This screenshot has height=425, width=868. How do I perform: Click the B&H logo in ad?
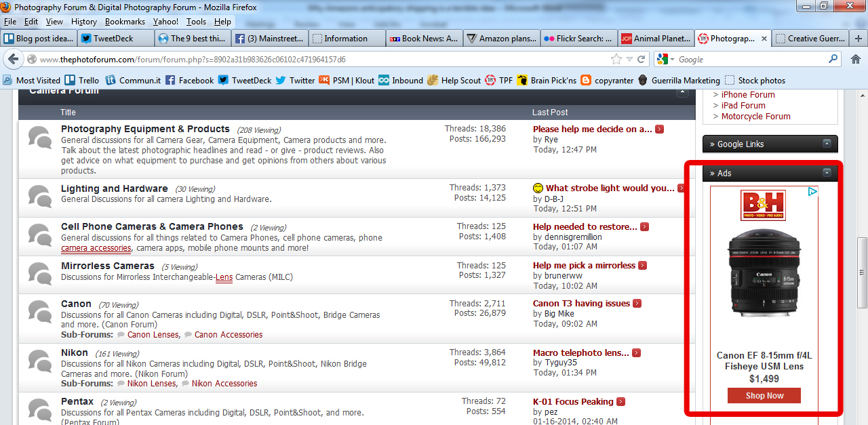[x=763, y=205]
